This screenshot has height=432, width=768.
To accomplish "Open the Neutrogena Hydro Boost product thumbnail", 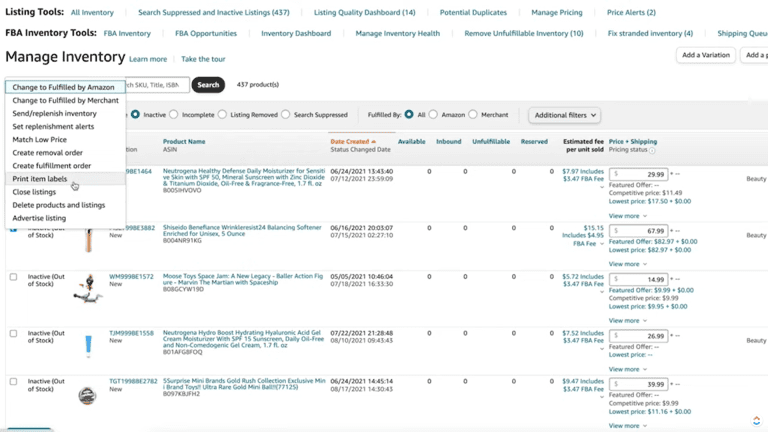I will click(88, 345).
